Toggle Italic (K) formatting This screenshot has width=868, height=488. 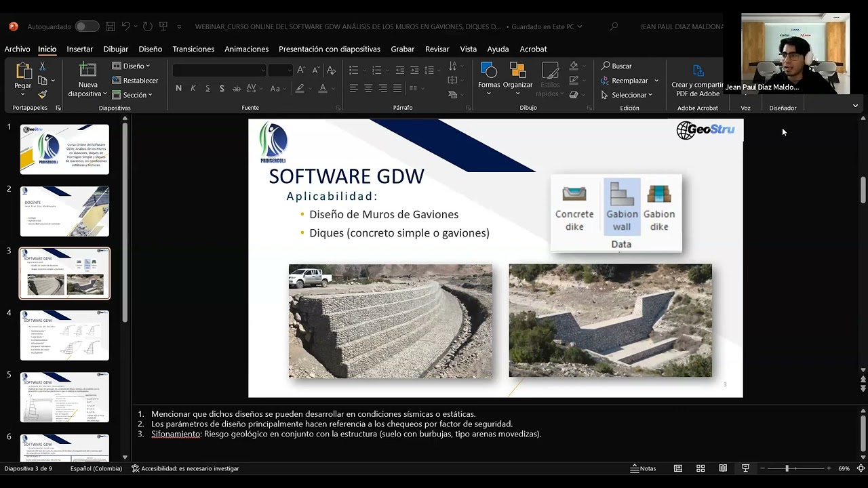pos(193,88)
